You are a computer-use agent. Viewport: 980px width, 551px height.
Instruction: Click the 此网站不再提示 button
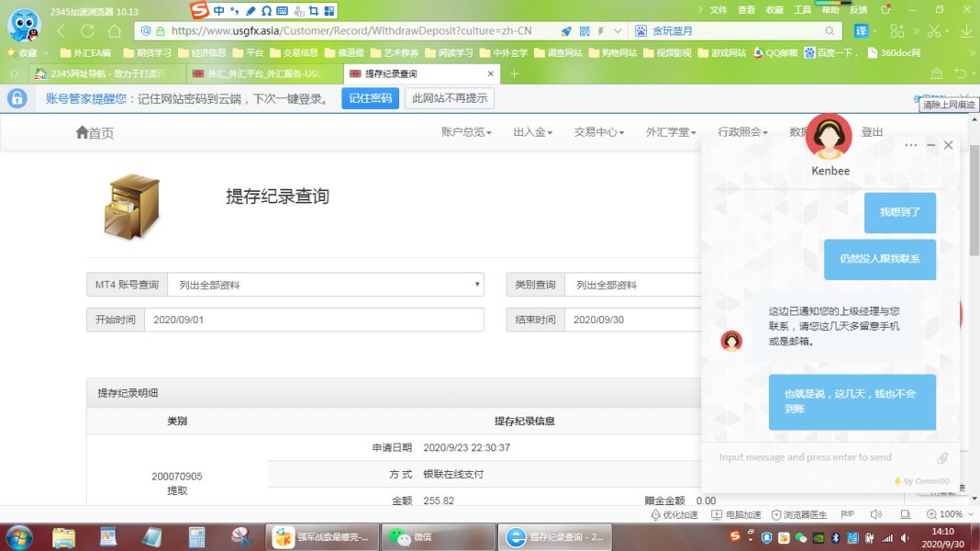449,98
